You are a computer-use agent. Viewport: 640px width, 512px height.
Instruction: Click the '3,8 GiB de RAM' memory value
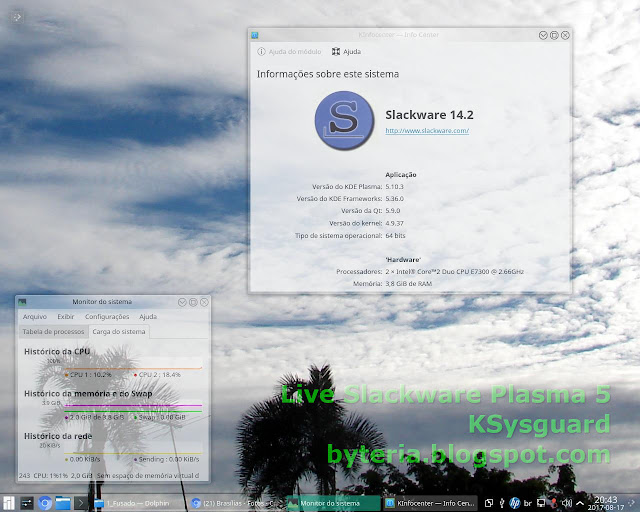(x=409, y=284)
